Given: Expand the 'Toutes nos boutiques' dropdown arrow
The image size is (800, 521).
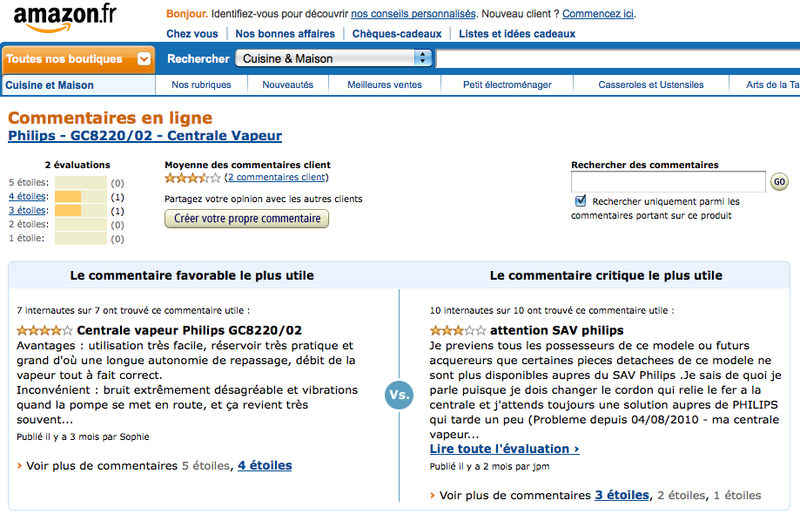Looking at the screenshot, I should (x=144, y=59).
